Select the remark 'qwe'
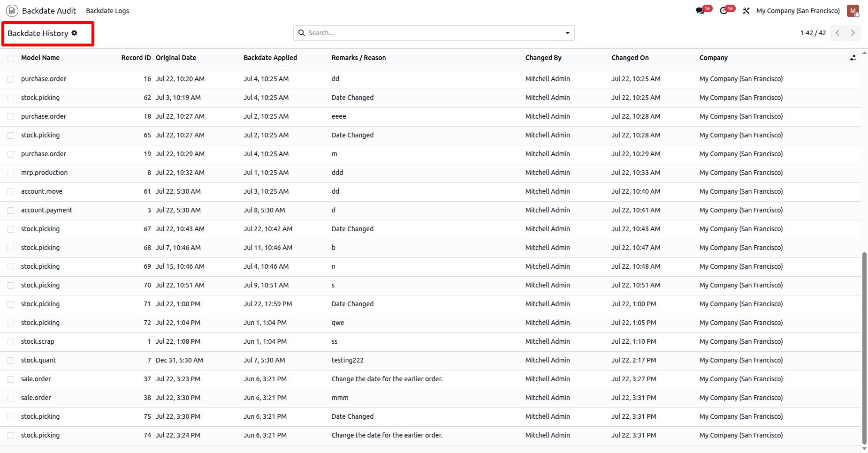This screenshot has width=868, height=453. (x=338, y=323)
